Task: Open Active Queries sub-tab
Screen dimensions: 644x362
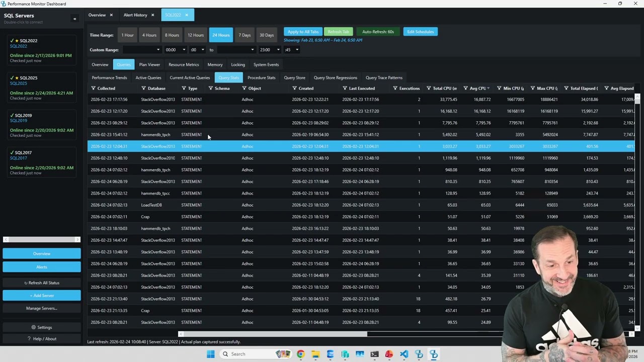Action: tap(148, 78)
